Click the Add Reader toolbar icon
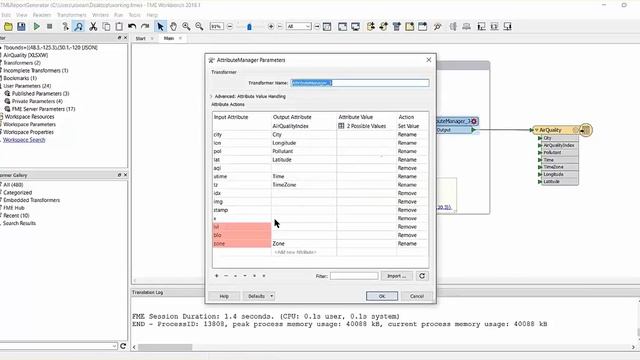Viewport: 640px width, 360px height. tap(371, 27)
